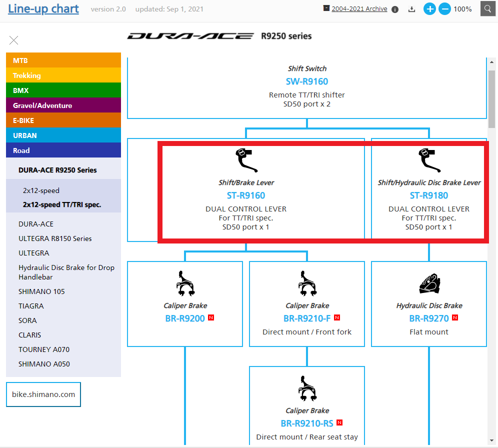
Task: Click 'Flat mount' text under BR-R9270
Action: [x=429, y=332]
